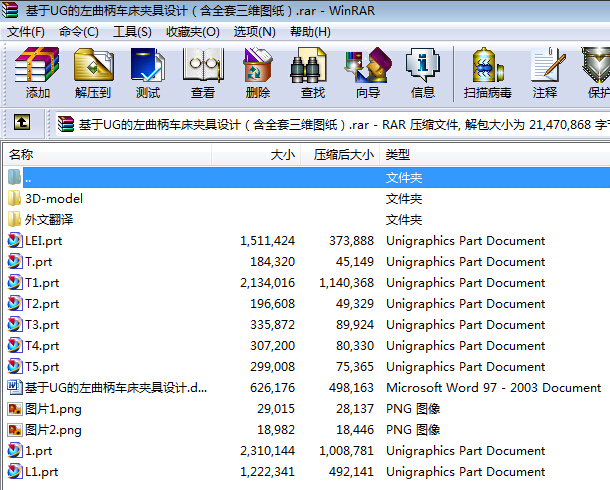The image size is (610, 490).
Task: Click the Scan Virus (扫描病毒) icon
Action: pyautogui.click(x=488, y=65)
